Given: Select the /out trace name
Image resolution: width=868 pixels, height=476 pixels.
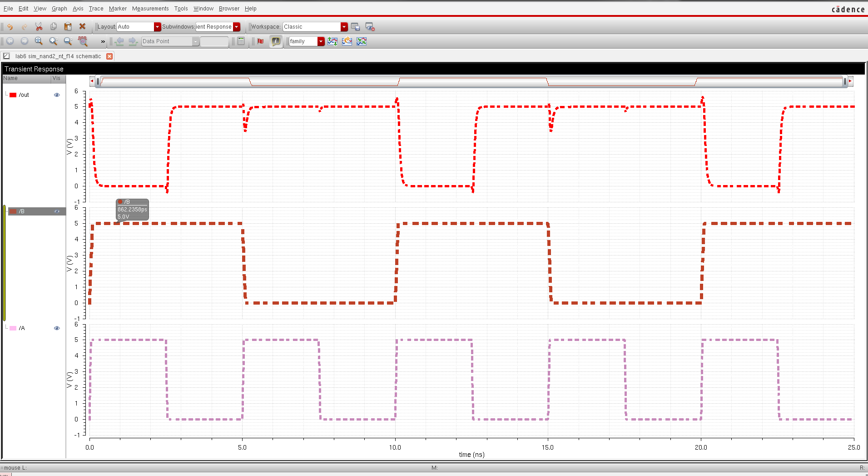Looking at the screenshot, I should click(x=24, y=95).
